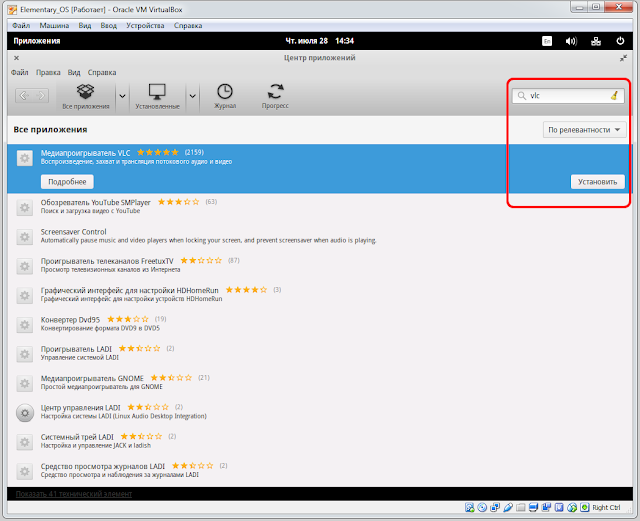
Task: Open app center Правка menu
Action: (48, 72)
